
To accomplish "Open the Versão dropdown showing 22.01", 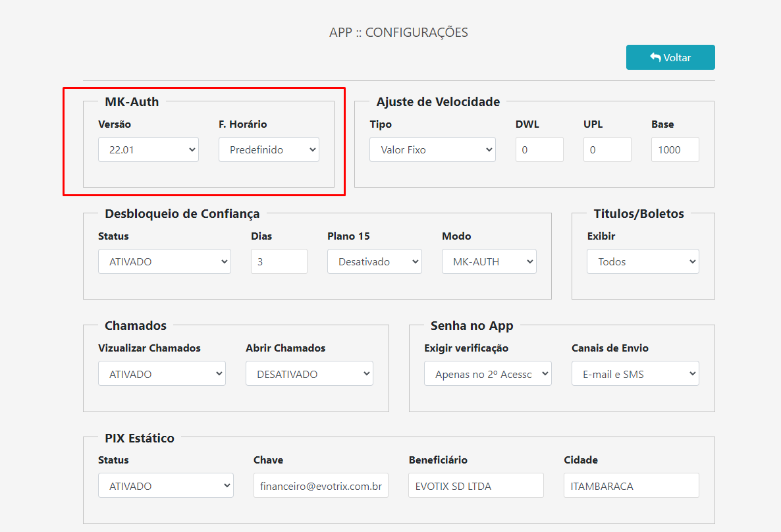I will (x=148, y=149).
